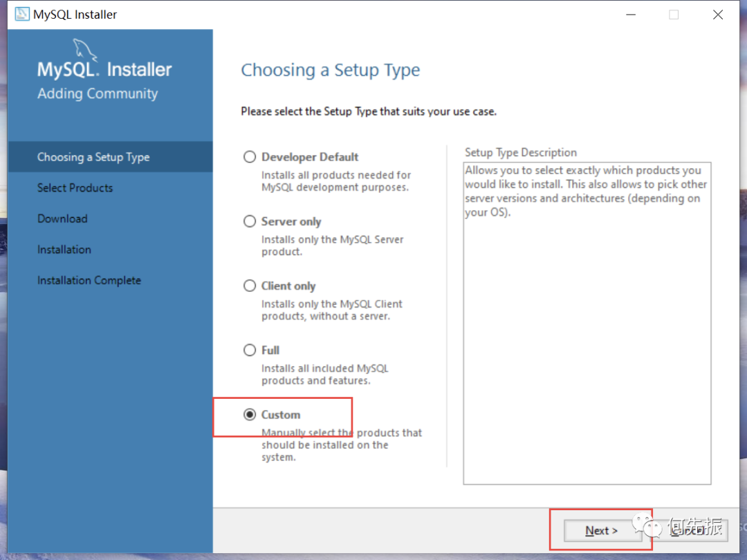This screenshot has width=747, height=560.
Task: Click the 'Installs all products needed for' description
Action: (x=336, y=175)
